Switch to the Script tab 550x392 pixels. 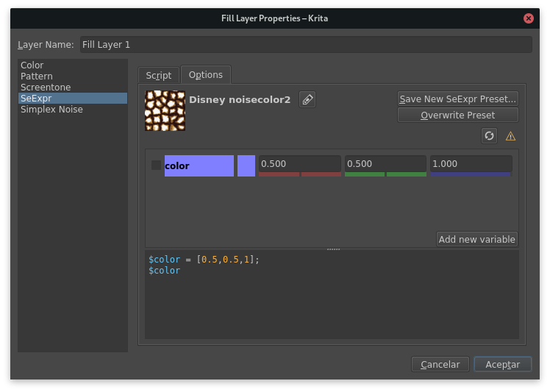[158, 75]
